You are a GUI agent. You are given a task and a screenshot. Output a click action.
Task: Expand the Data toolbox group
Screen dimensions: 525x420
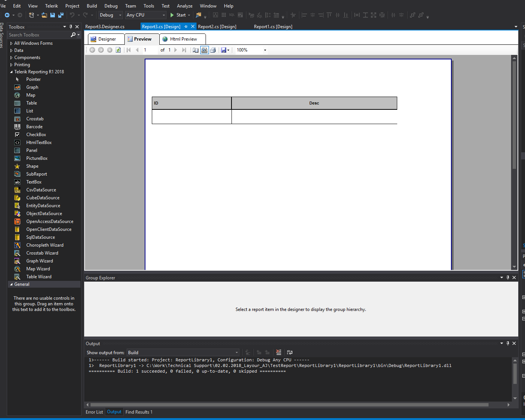coord(11,50)
